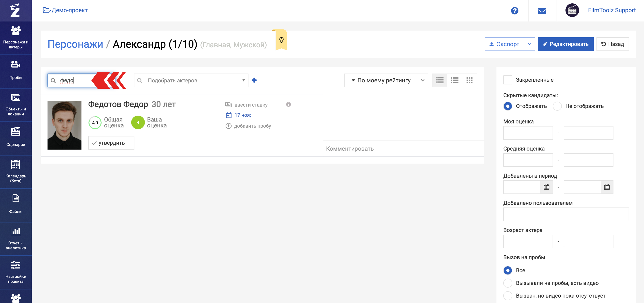Click the green Ваша оценка rating circle
This screenshot has width=644, height=303.
coord(138,122)
